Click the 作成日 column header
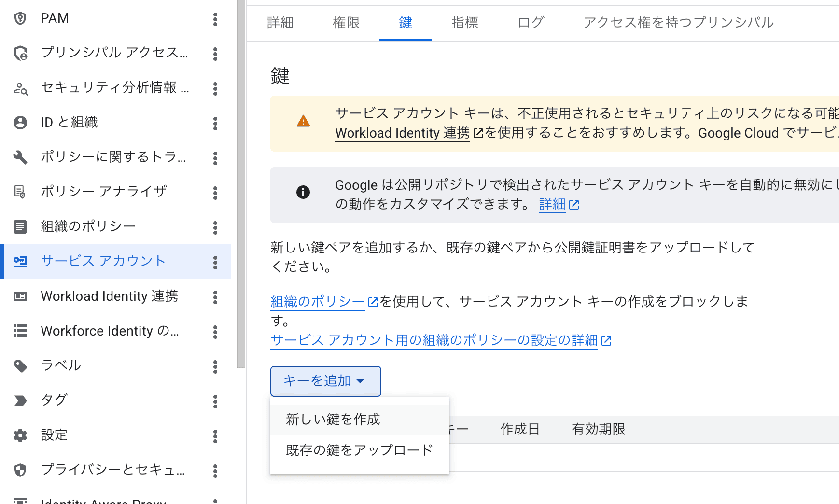This screenshot has height=504, width=839. tap(520, 429)
